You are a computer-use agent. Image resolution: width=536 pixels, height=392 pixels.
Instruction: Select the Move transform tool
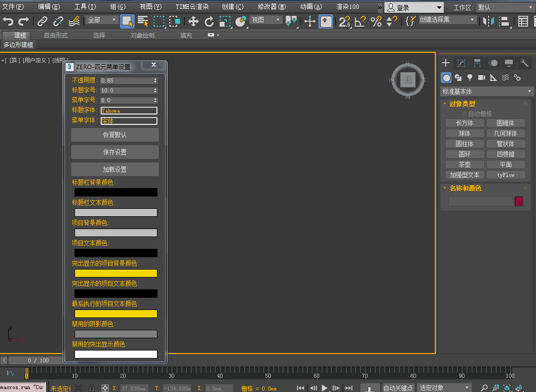coord(193,21)
